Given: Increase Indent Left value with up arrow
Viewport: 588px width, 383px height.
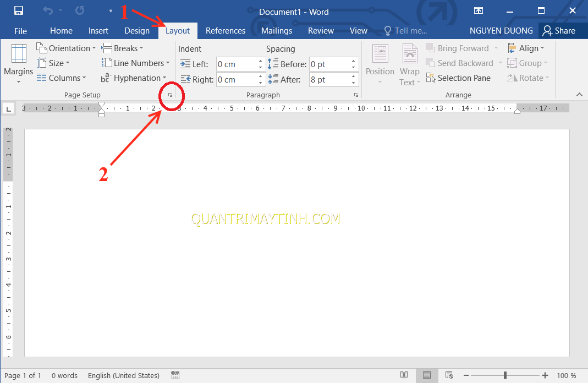Looking at the screenshot, I should [x=261, y=61].
